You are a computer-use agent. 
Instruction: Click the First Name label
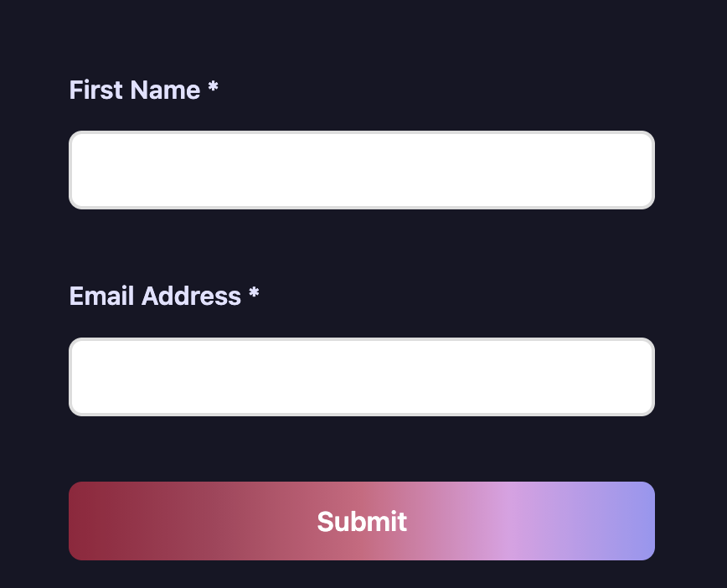(x=135, y=90)
